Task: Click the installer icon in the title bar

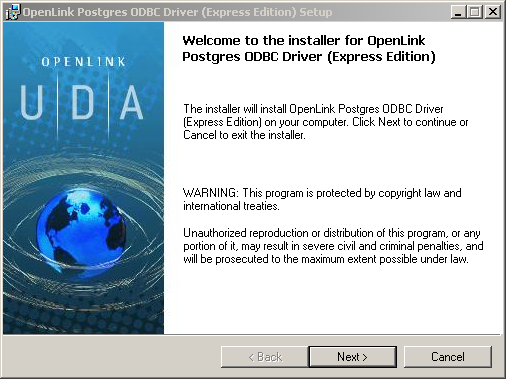Action: click(x=13, y=12)
